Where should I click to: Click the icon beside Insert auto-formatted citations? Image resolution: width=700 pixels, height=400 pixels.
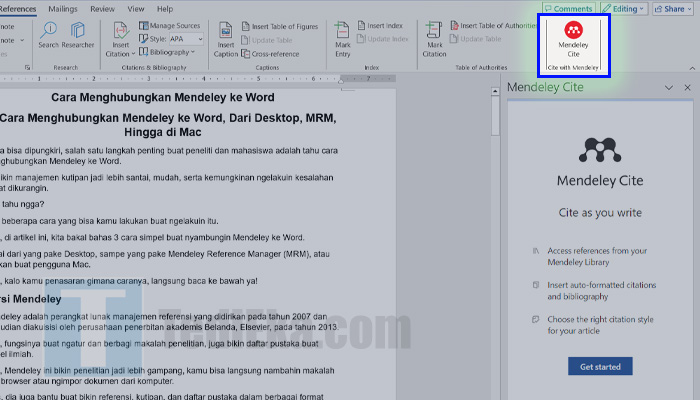[x=536, y=285]
